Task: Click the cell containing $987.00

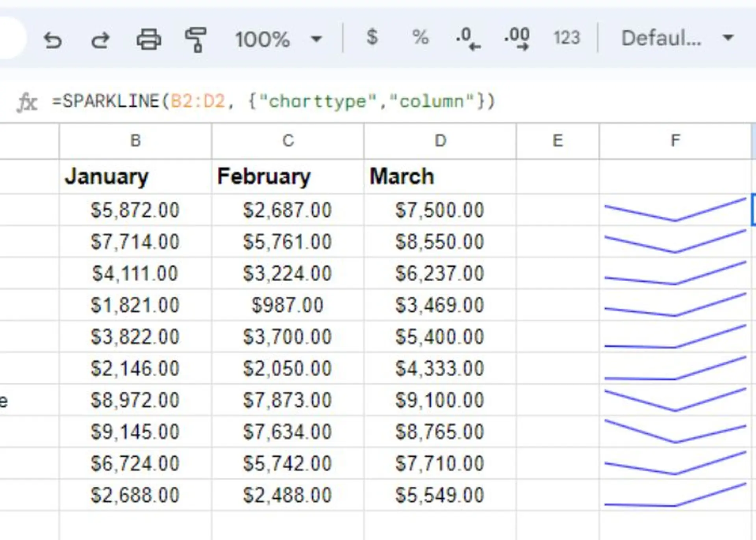Action: 287,304
